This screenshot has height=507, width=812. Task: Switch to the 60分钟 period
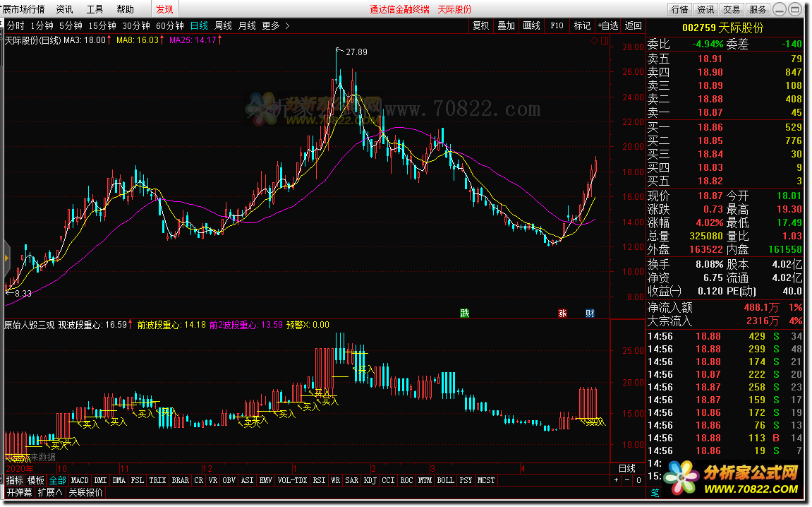point(170,25)
